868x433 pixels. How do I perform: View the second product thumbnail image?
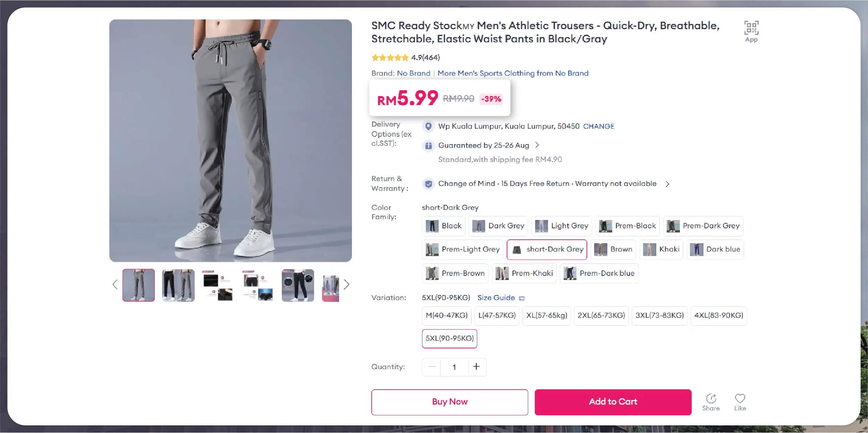click(178, 285)
